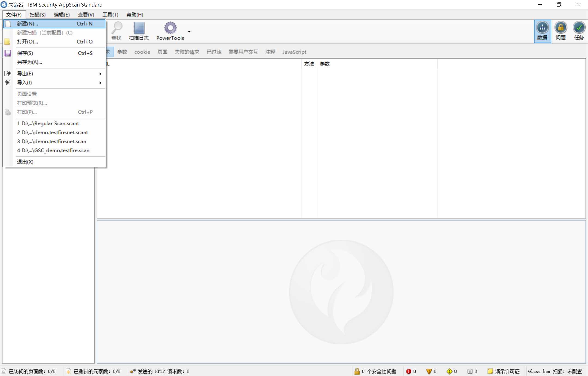The image size is (588, 376).
Task: Click the tested elements status bar icon
Action: 68,371
